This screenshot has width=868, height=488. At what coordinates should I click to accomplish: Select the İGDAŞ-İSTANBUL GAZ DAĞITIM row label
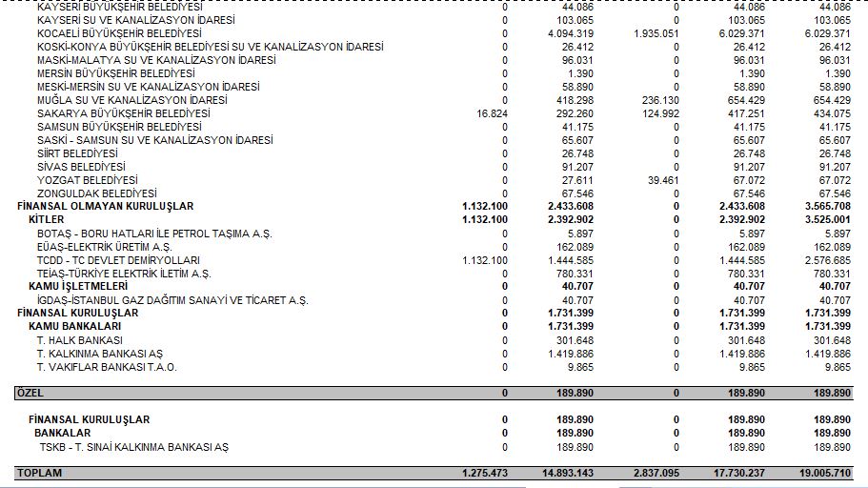coord(172,300)
